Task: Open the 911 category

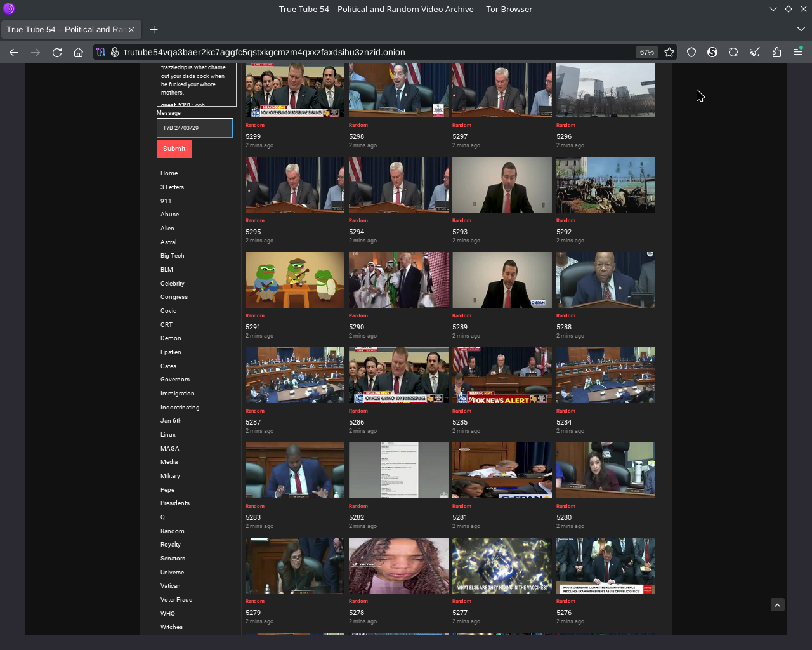Action: 166,201
